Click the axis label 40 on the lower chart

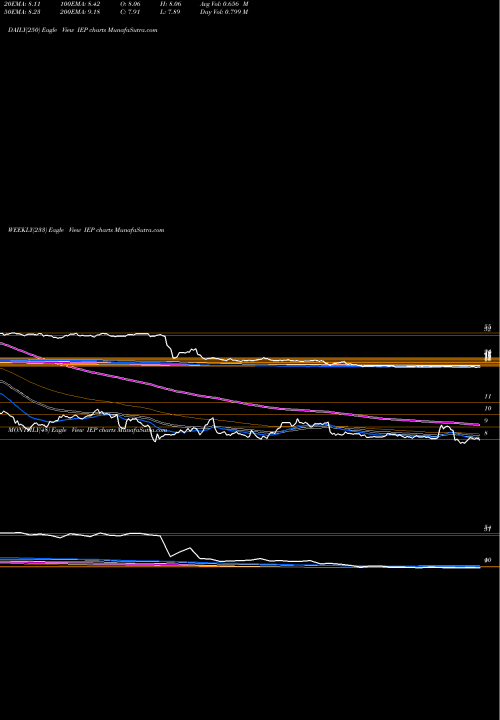coord(488,560)
